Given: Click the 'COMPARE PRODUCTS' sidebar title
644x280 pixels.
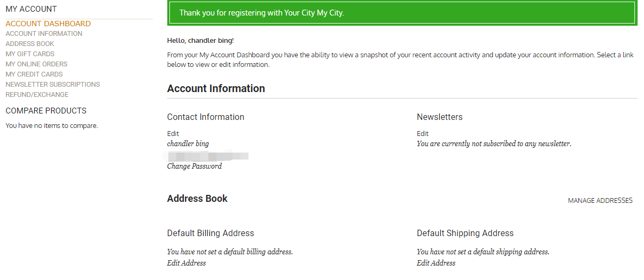Looking at the screenshot, I should click(x=46, y=111).
